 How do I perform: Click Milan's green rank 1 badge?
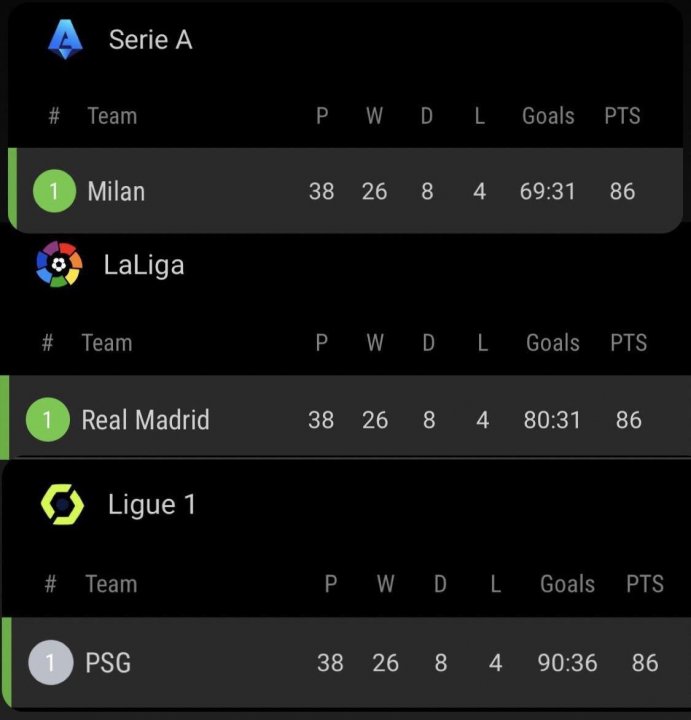click(54, 191)
